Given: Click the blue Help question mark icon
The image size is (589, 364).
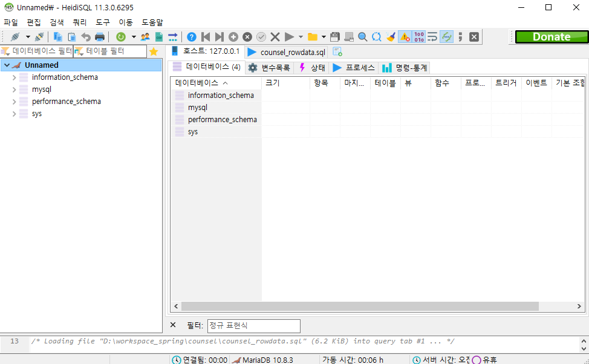Looking at the screenshot, I should point(192,37).
